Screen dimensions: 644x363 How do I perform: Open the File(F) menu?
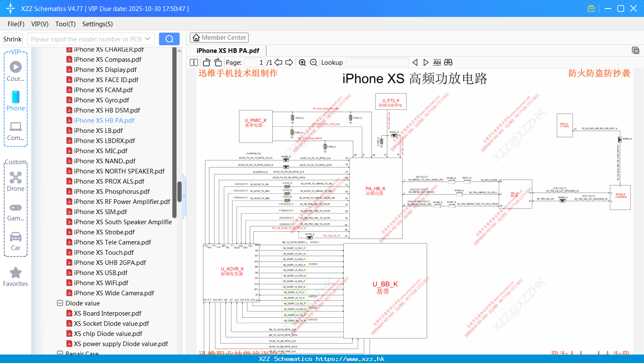click(16, 24)
